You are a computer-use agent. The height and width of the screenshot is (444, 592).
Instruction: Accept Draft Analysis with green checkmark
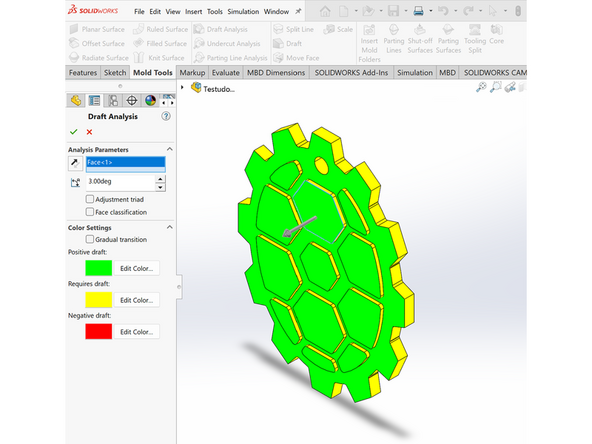coord(74,132)
